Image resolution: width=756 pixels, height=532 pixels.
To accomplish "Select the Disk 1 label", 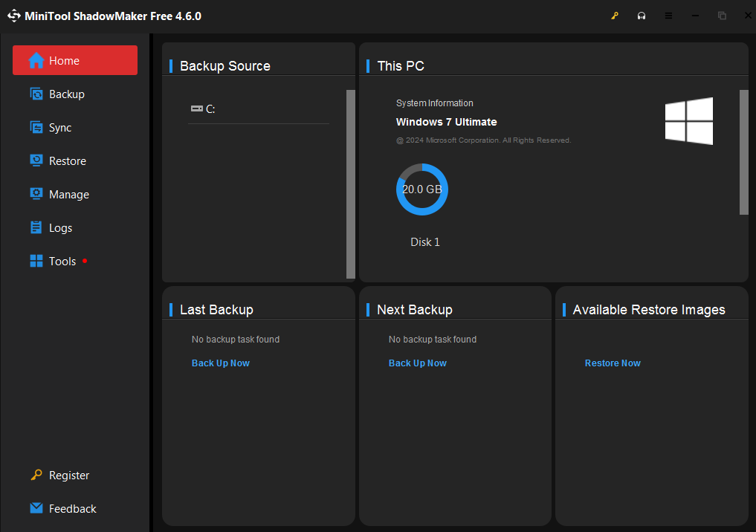I will click(x=424, y=242).
